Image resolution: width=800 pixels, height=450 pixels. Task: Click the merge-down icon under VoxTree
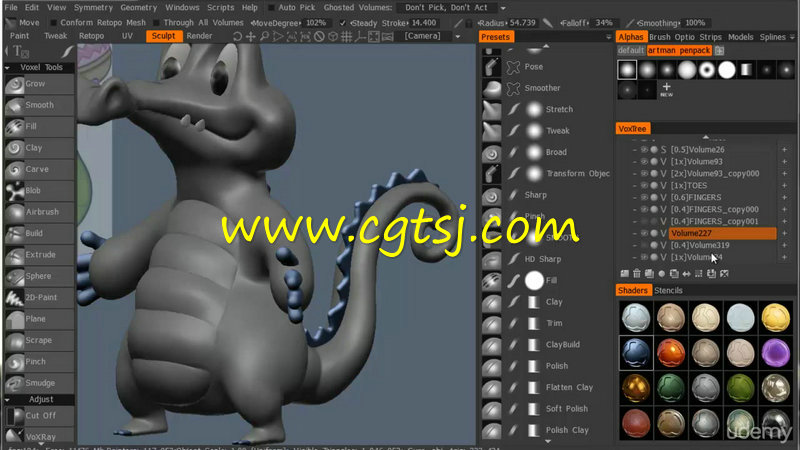711,274
